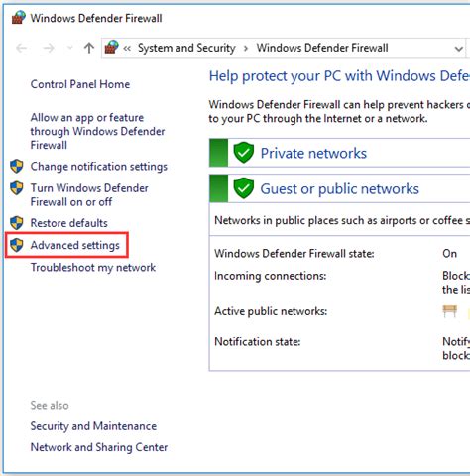The height and width of the screenshot is (476, 470).
Task: Open Advanced settings link
Action: [75, 245]
